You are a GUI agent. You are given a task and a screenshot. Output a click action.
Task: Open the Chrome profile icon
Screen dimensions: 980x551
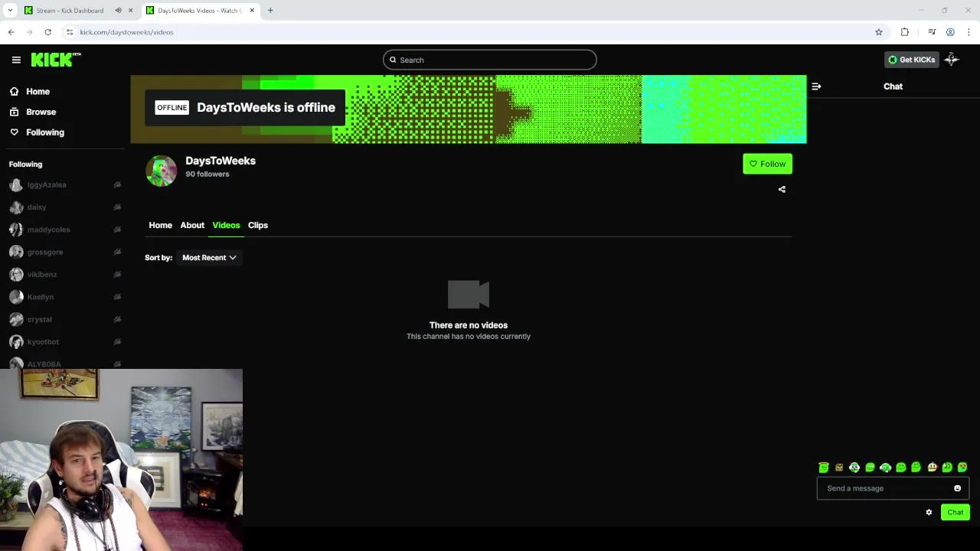[x=950, y=32]
